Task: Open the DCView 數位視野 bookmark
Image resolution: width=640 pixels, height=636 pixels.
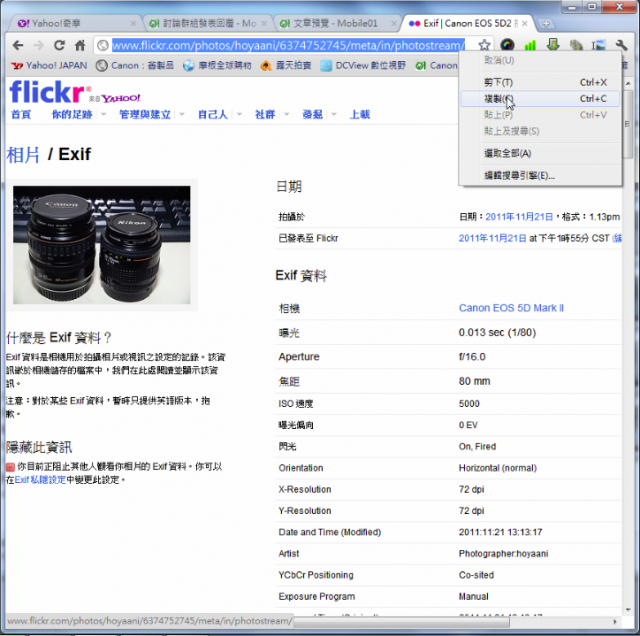Action: (x=363, y=65)
